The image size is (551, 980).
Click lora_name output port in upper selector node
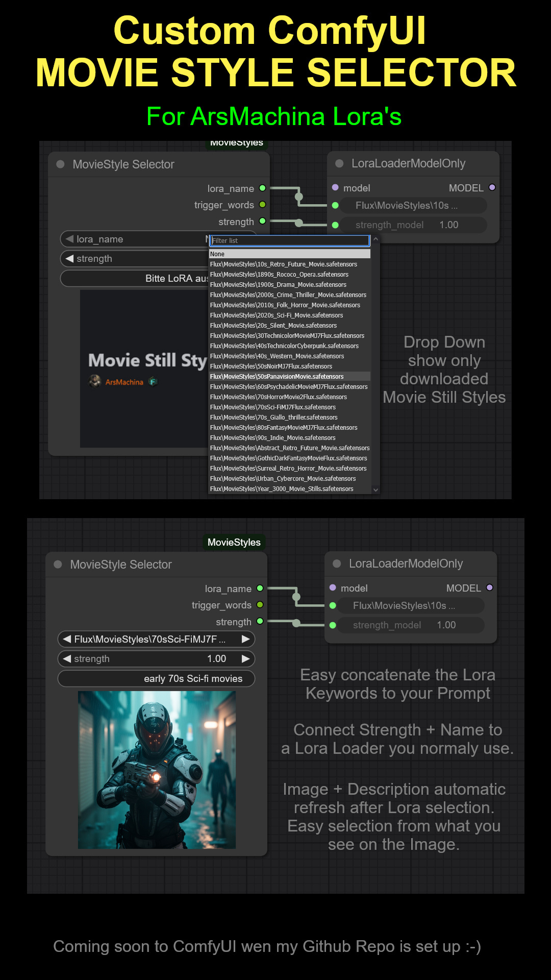pyautogui.click(x=262, y=188)
